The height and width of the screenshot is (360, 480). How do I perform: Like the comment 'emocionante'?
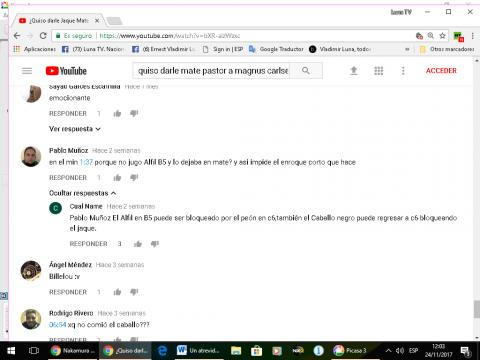coord(117,114)
